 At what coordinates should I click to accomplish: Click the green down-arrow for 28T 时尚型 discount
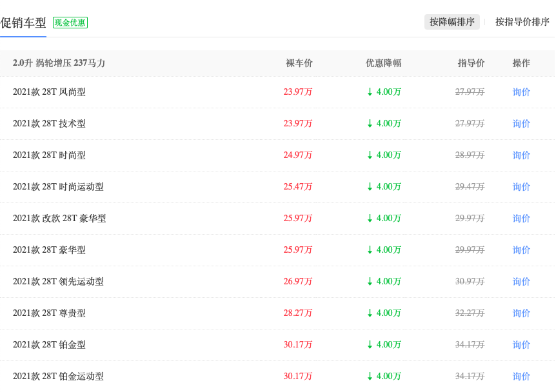(370, 155)
